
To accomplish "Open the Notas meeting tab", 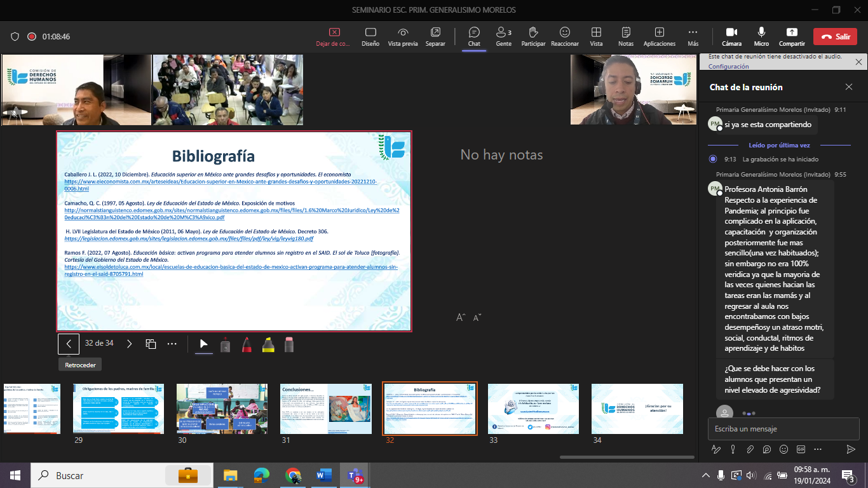I will pyautogui.click(x=626, y=36).
